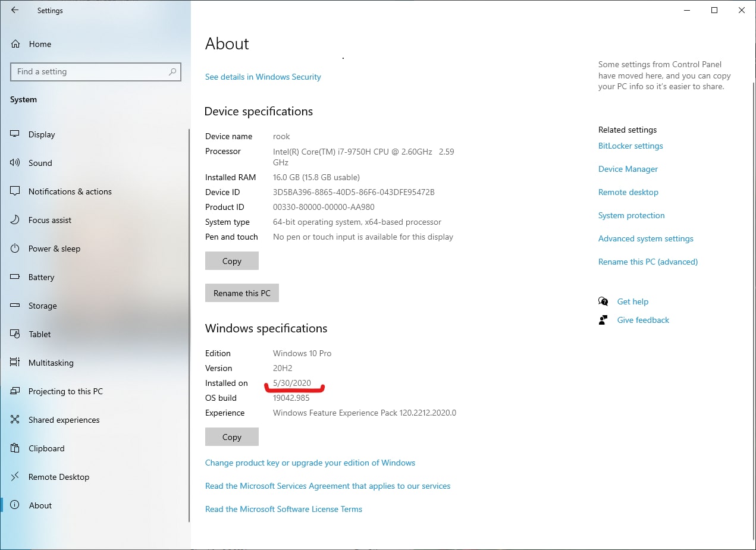Image resolution: width=756 pixels, height=550 pixels.
Task: Click the Display monitor icon
Action: pyautogui.click(x=15, y=134)
